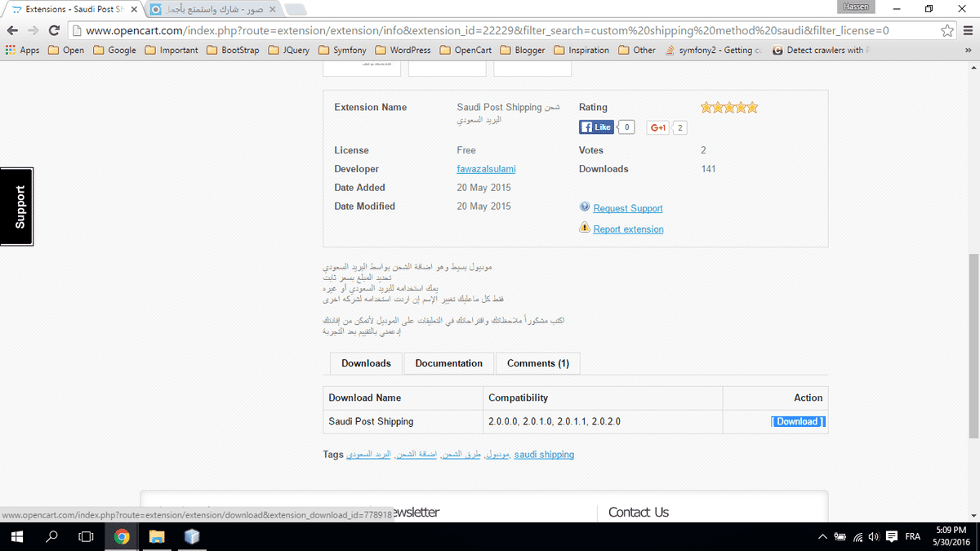Click Request Support link
The width and height of the screenshot is (980, 551).
pyautogui.click(x=628, y=208)
